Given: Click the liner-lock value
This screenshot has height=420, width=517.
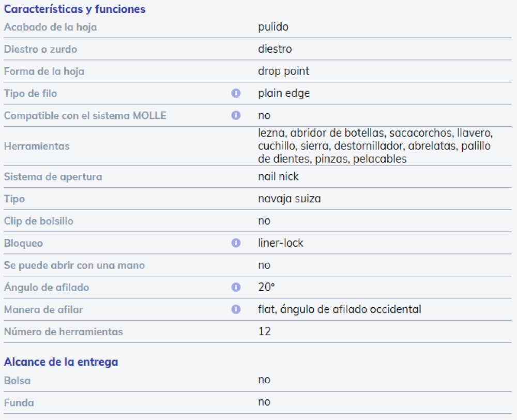Looking at the screenshot, I should tap(280, 243).
